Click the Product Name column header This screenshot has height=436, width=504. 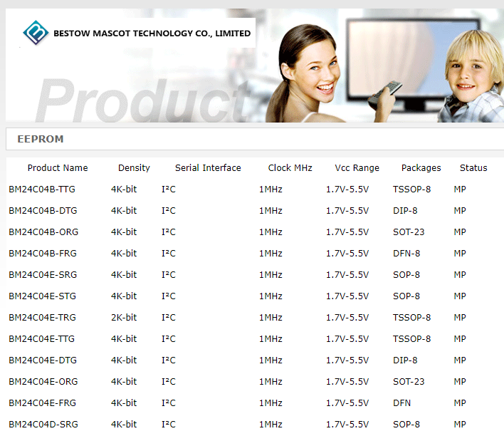coord(58,168)
